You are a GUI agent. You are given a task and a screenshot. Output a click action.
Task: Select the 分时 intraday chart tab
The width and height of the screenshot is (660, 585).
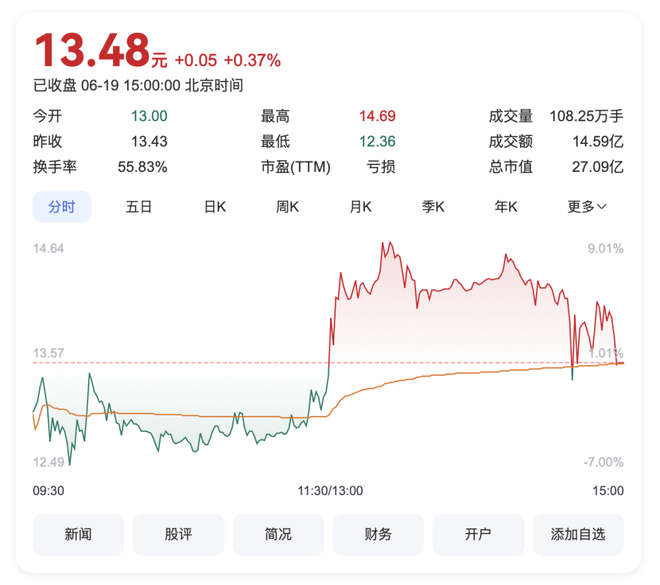(62, 207)
